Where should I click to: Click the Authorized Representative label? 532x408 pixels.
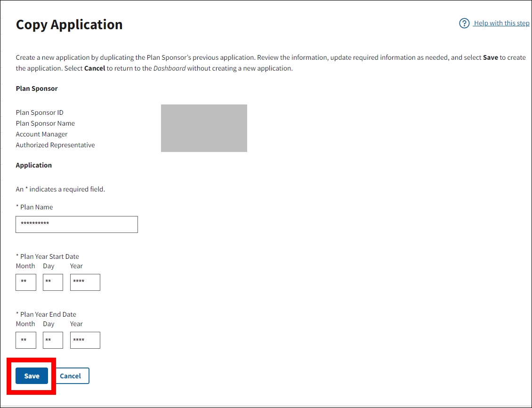click(x=55, y=145)
